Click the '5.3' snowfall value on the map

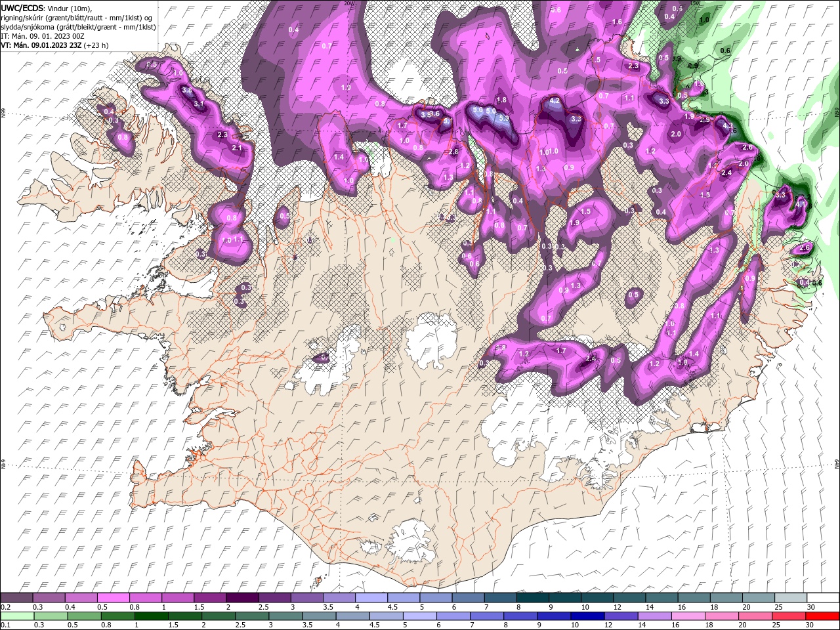pyautogui.click(x=504, y=119)
